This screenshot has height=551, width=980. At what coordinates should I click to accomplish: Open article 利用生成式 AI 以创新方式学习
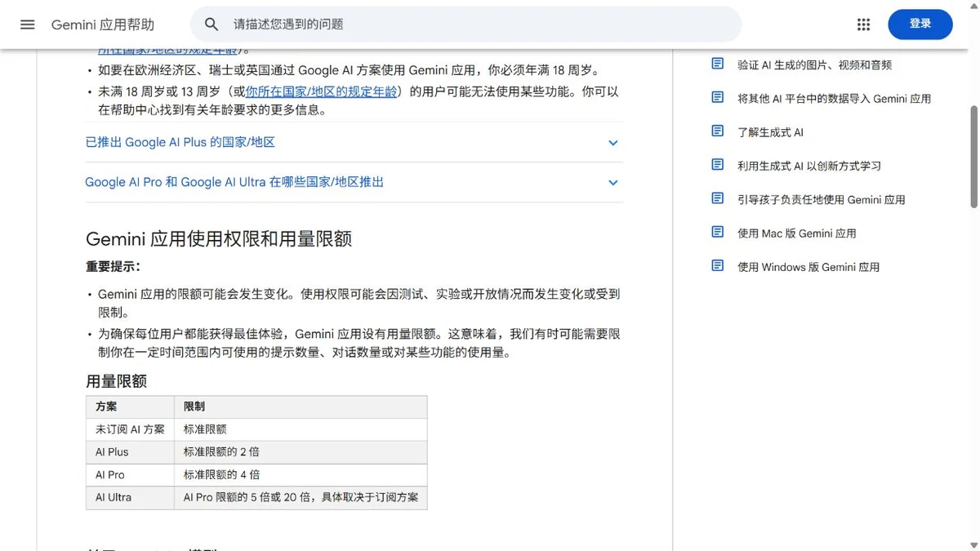tap(809, 166)
